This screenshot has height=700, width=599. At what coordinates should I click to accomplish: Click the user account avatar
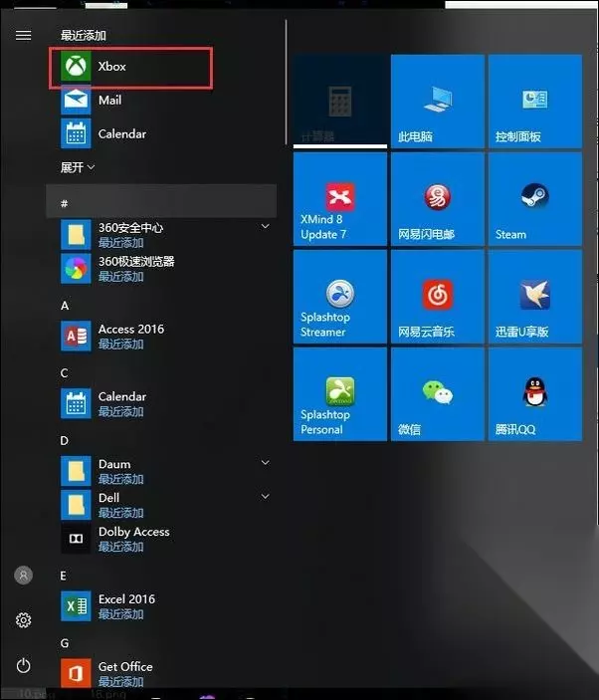point(24,575)
